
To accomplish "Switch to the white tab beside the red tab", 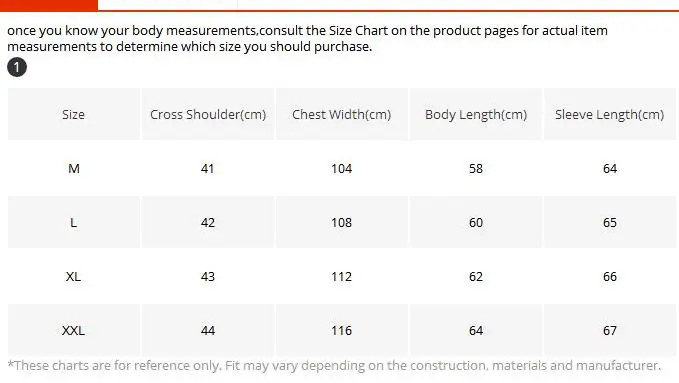I will pos(168,4).
